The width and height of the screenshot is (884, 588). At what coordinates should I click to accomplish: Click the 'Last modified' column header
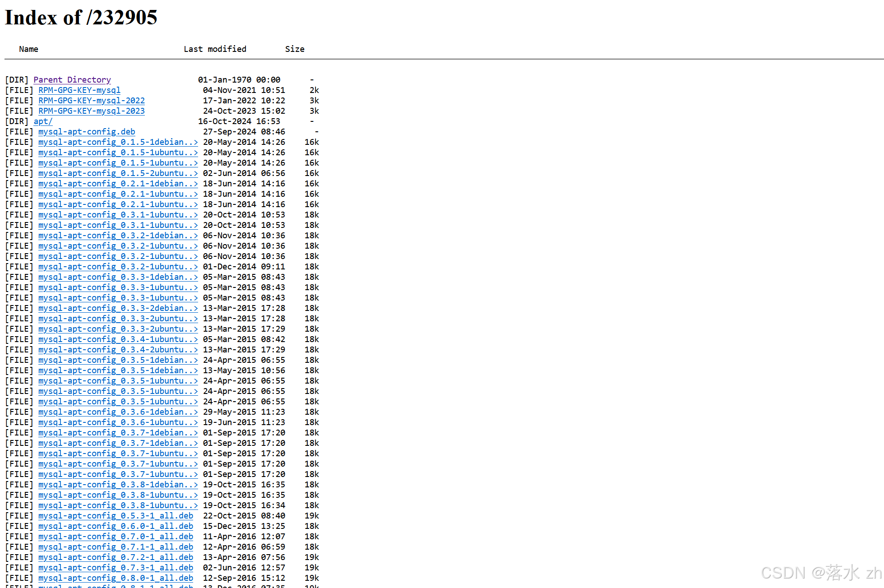(215, 49)
